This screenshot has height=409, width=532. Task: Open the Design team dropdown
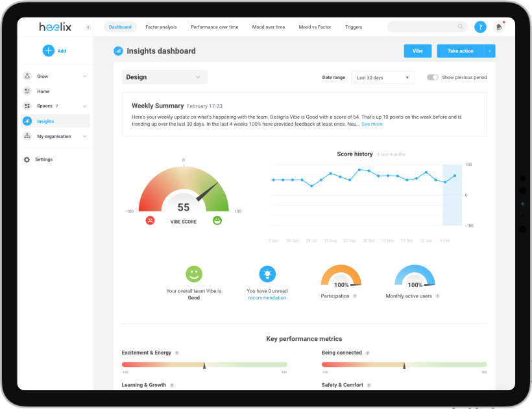pos(165,77)
